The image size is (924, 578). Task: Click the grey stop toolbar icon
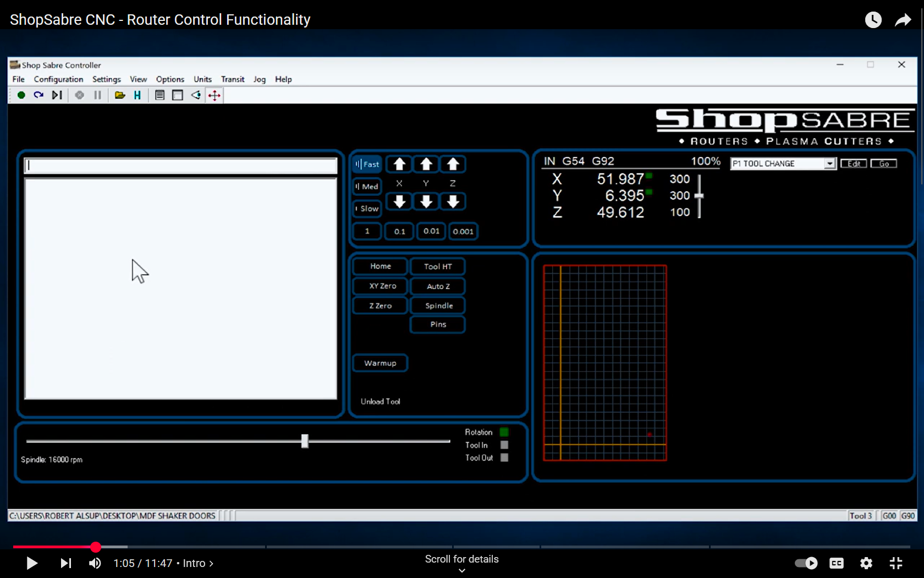[80, 95]
